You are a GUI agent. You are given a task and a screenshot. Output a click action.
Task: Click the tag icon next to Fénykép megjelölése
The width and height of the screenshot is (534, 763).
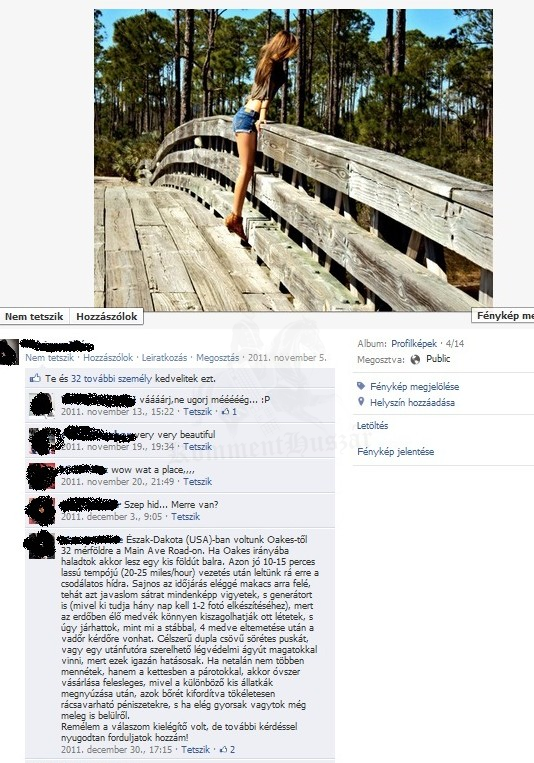(361, 386)
